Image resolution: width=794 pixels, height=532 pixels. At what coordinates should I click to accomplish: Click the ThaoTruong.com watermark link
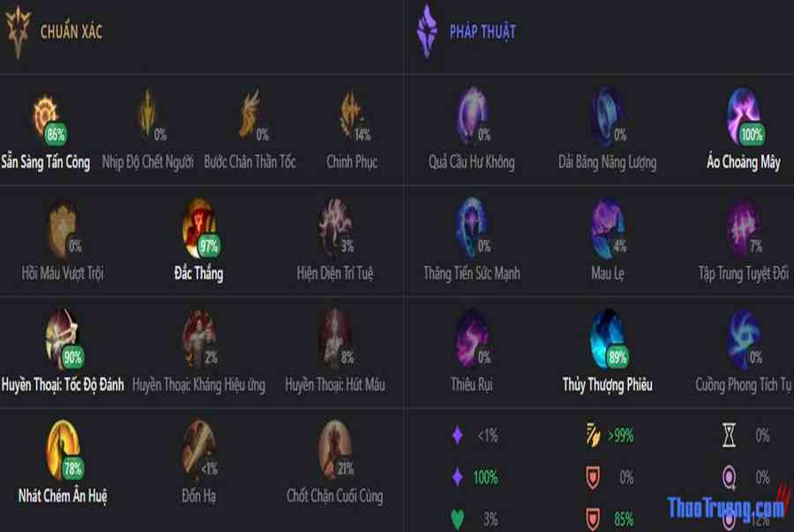click(727, 507)
